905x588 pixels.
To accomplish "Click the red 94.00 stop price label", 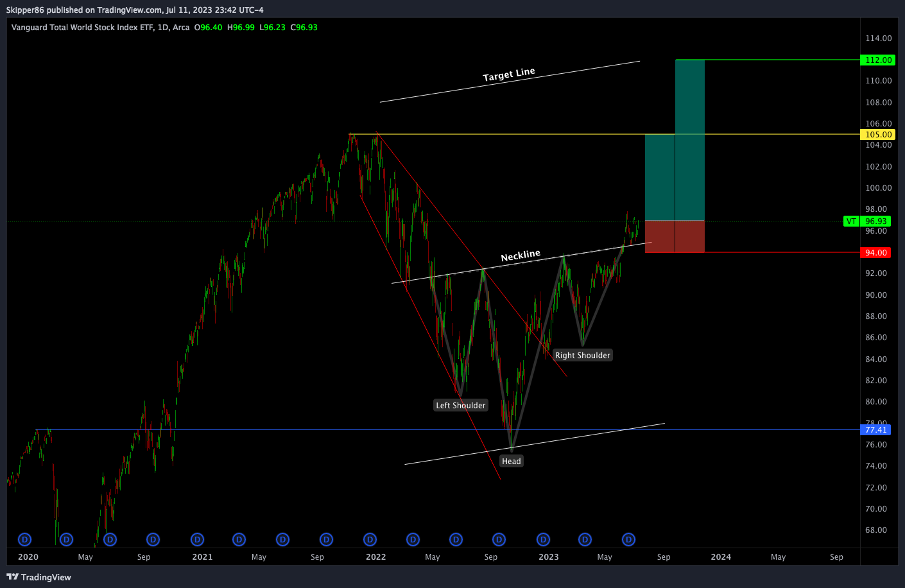I will click(x=876, y=252).
